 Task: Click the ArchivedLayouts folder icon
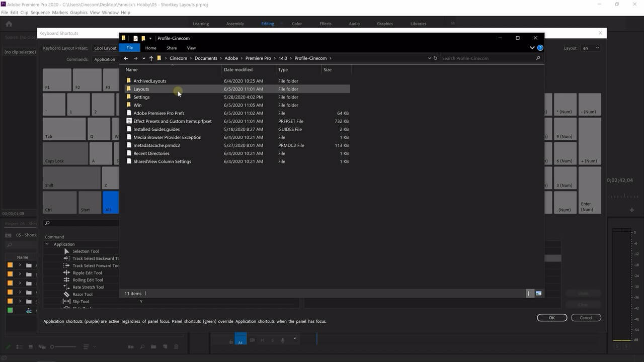[129, 80]
